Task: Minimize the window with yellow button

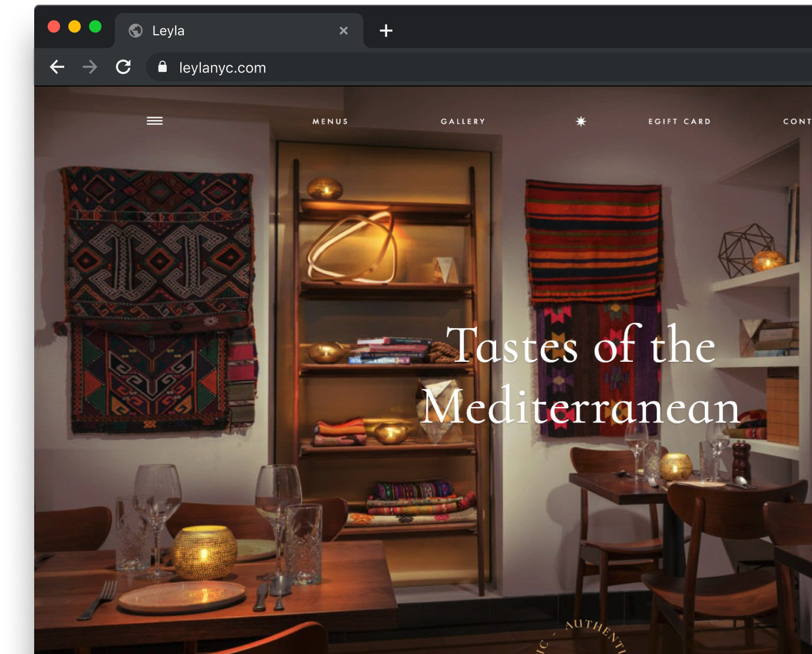Action: click(75, 27)
